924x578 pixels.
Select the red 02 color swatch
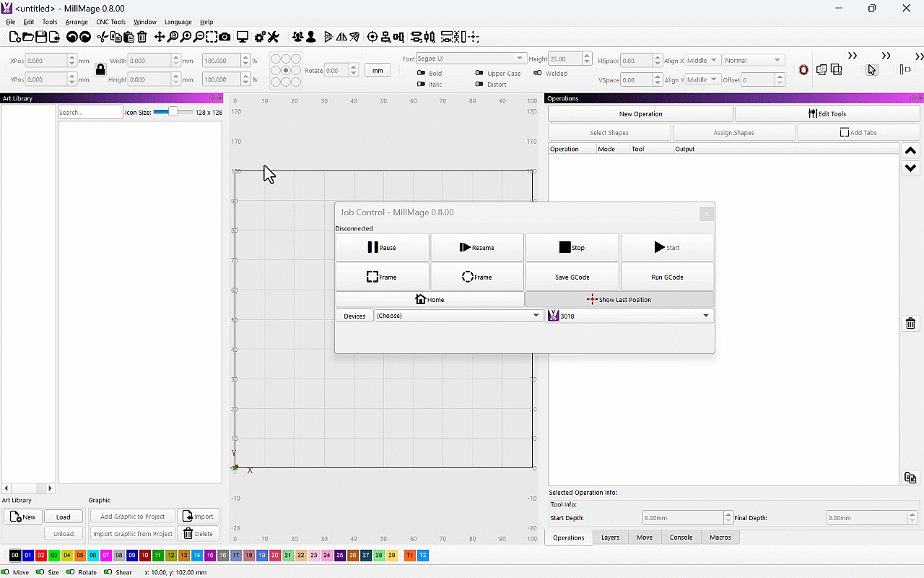tap(41, 555)
